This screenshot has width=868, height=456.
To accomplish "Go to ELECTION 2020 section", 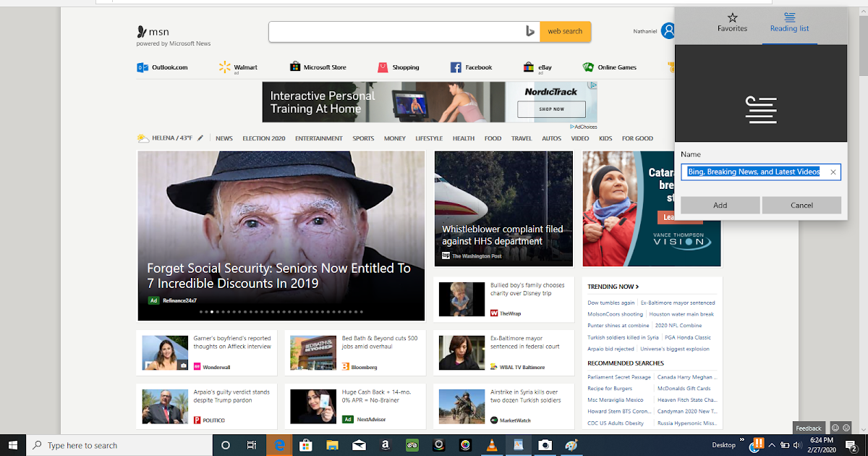I will (x=264, y=138).
